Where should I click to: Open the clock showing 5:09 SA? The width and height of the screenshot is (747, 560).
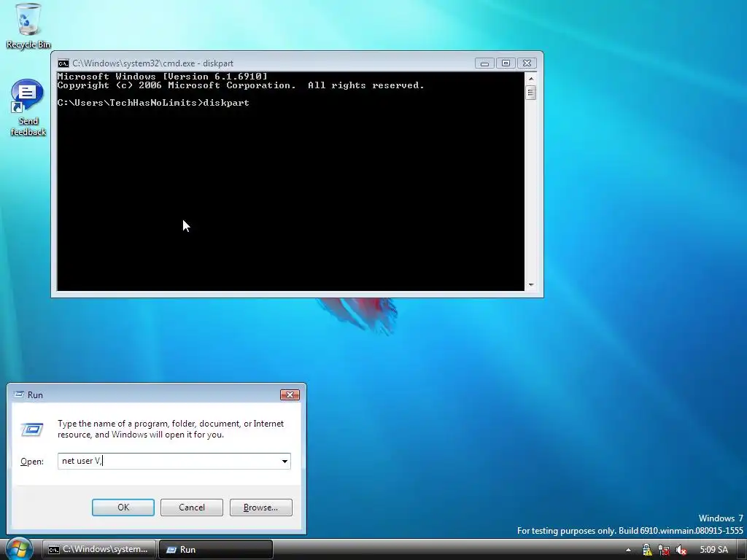click(x=713, y=550)
